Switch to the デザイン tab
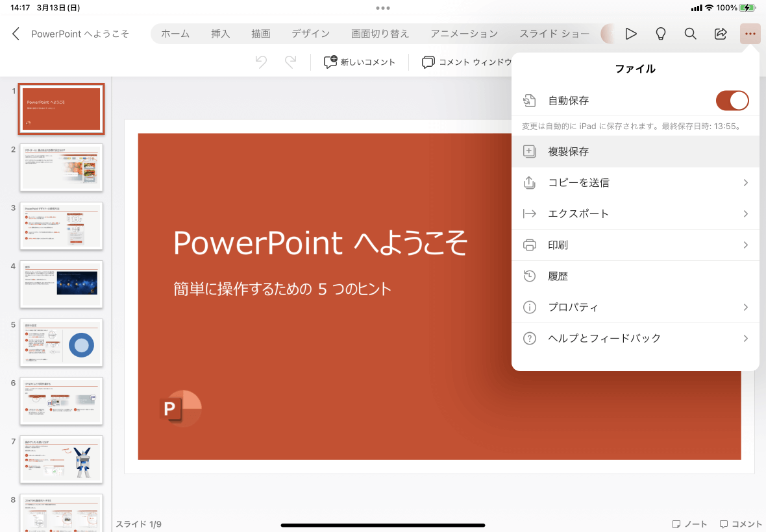The height and width of the screenshot is (532, 766). 311,34
